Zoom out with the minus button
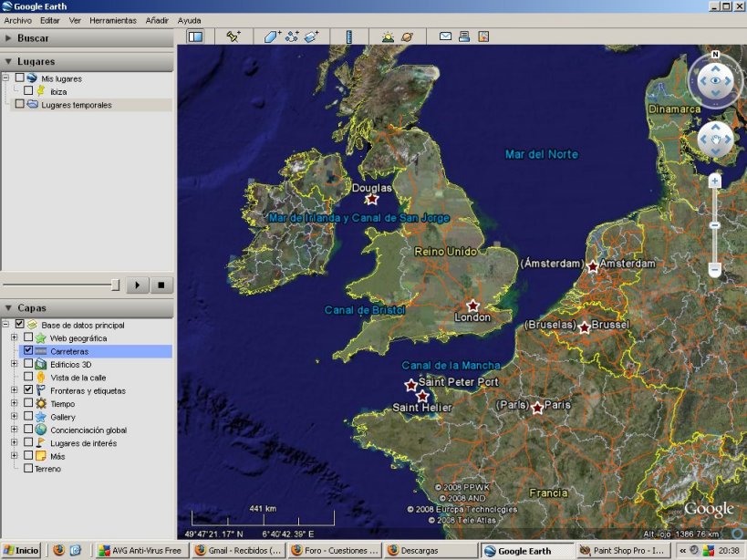The height and width of the screenshot is (560, 747). [x=714, y=270]
